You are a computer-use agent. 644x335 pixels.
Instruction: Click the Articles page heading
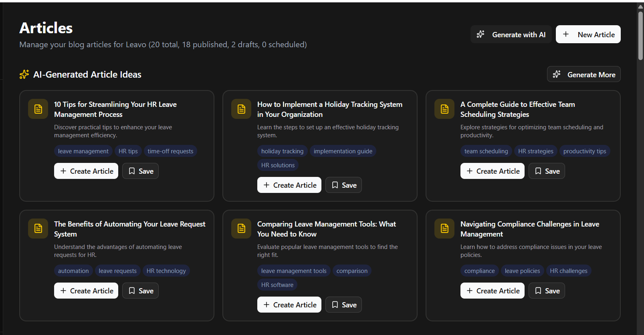[x=46, y=28]
